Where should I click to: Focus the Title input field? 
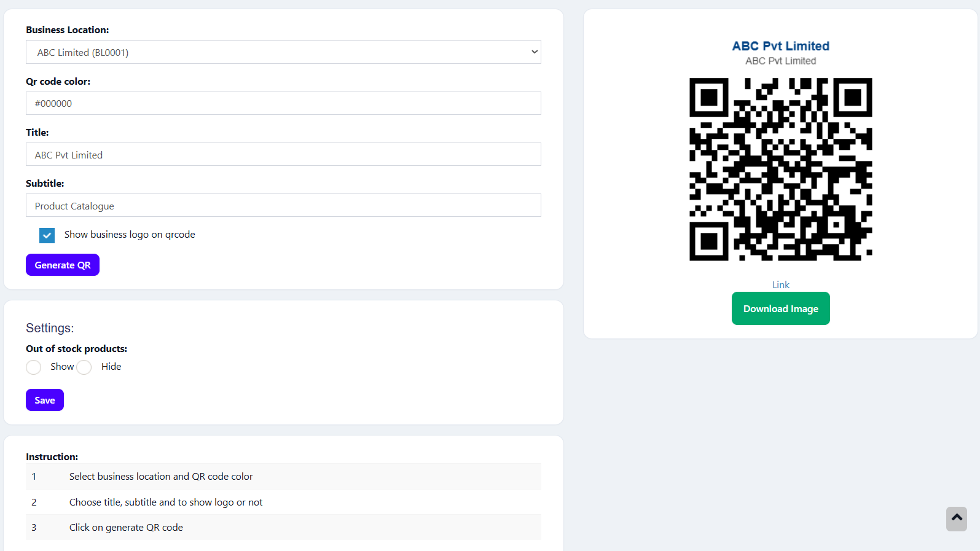coord(283,155)
